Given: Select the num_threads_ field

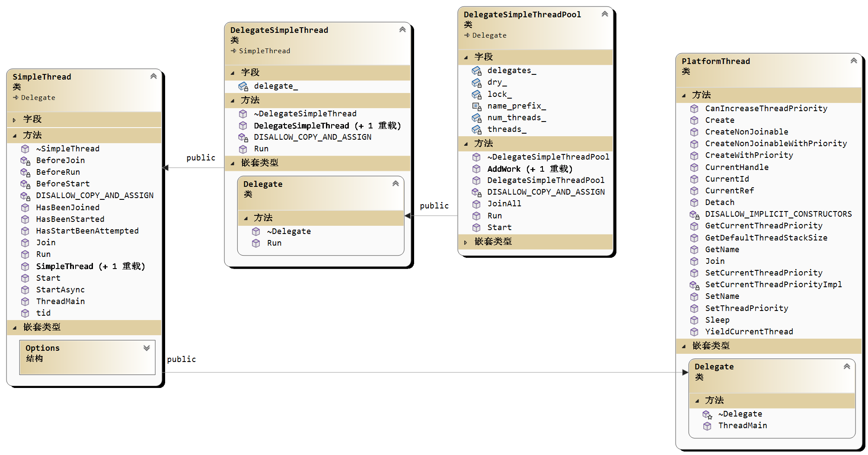Looking at the screenshot, I should click(517, 118).
